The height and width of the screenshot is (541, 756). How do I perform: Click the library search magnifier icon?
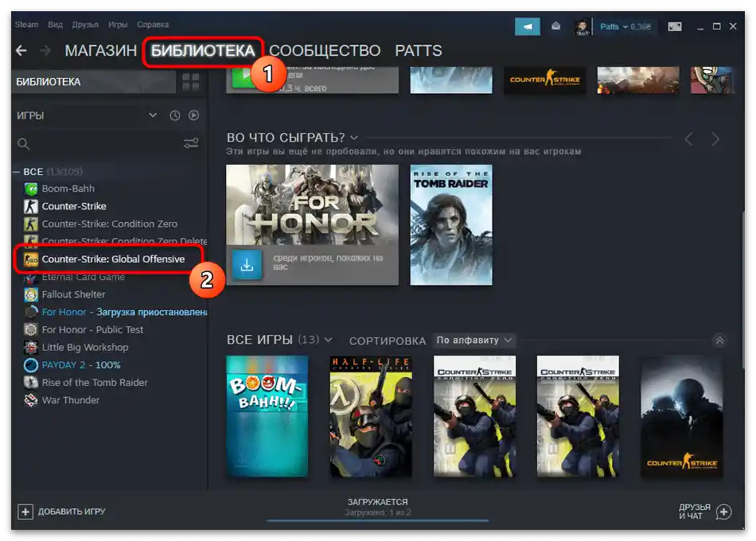[x=23, y=144]
